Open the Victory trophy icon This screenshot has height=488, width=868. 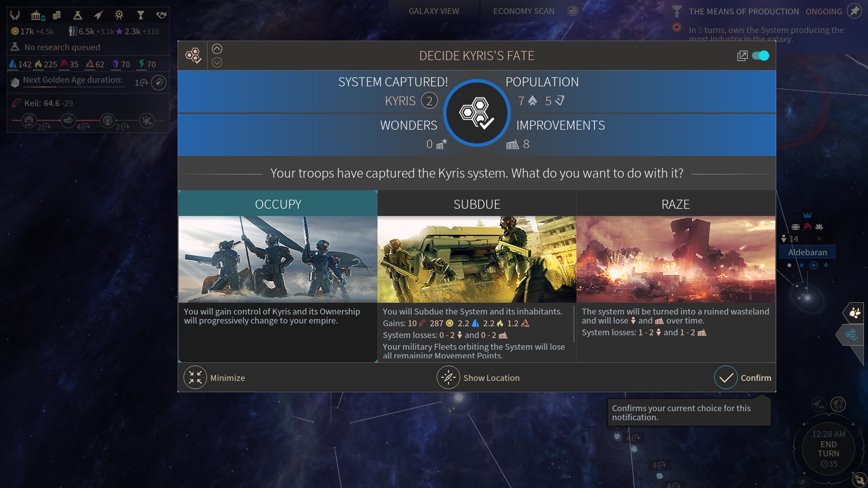tap(140, 15)
